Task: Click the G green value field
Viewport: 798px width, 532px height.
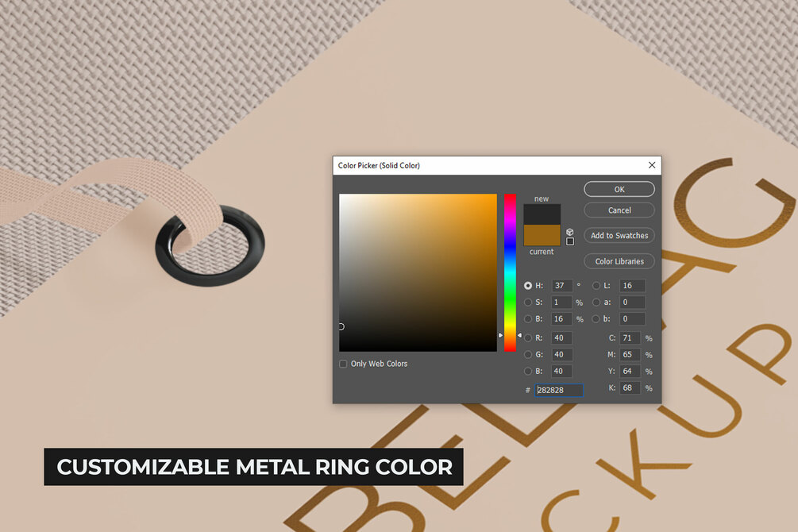Action: pyautogui.click(x=562, y=354)
